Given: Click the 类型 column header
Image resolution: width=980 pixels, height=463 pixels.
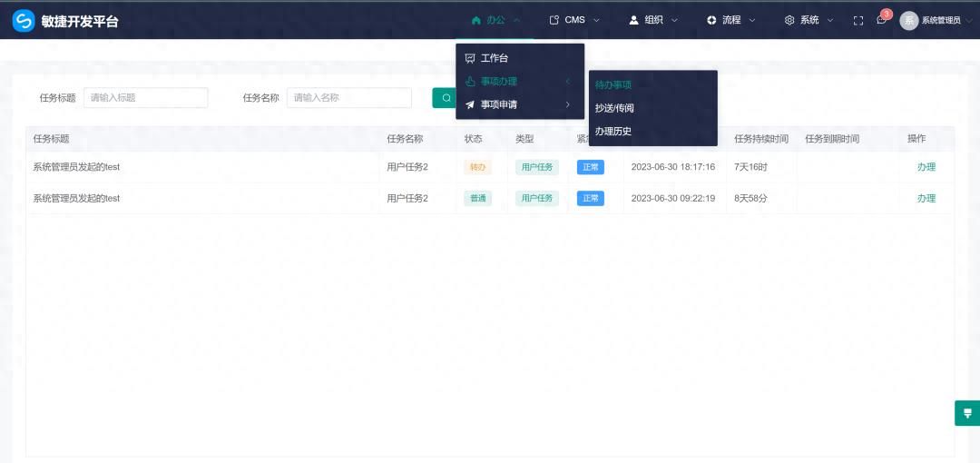Looking at the screenshot, I should (x=524, y=139).
